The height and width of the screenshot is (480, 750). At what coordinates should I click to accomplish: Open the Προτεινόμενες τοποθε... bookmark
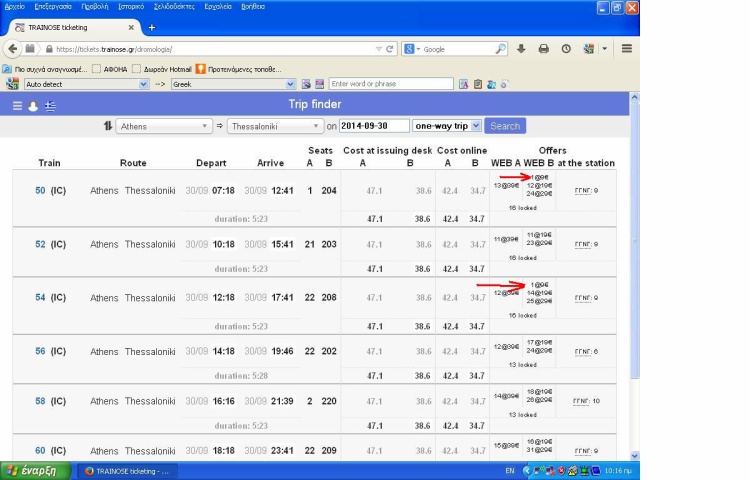(239, 69)
